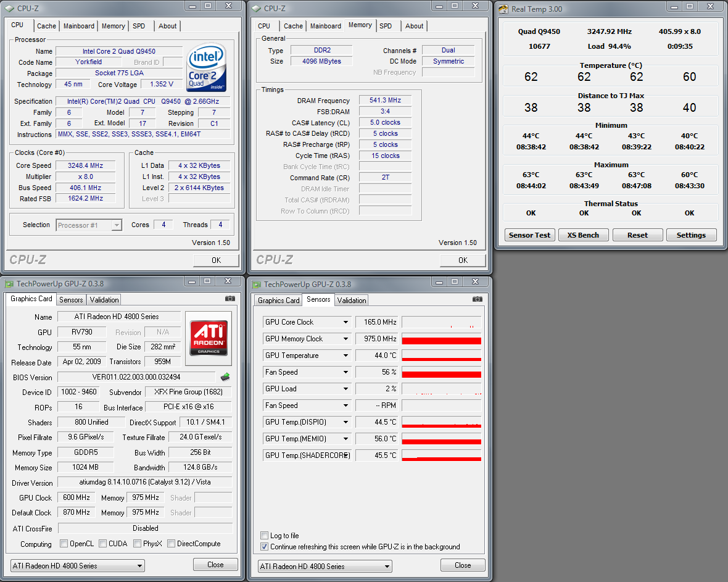Close the GPU-Z Graphics Card window via Close button
This screenshot has width=728, height=582.
pos(215,565)
